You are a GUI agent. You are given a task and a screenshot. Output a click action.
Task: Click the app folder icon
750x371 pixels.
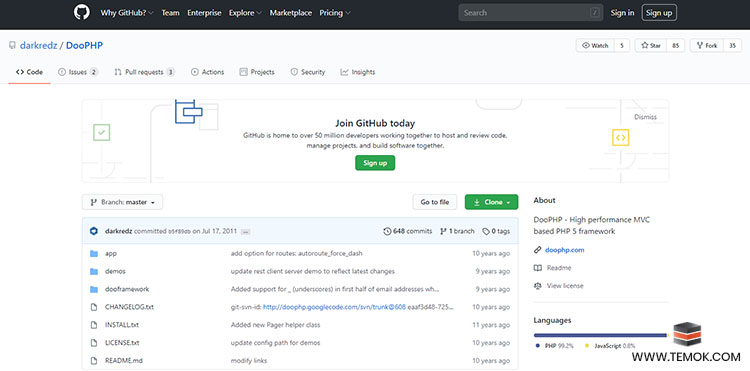pyautogui.click(x=94, y=253)
